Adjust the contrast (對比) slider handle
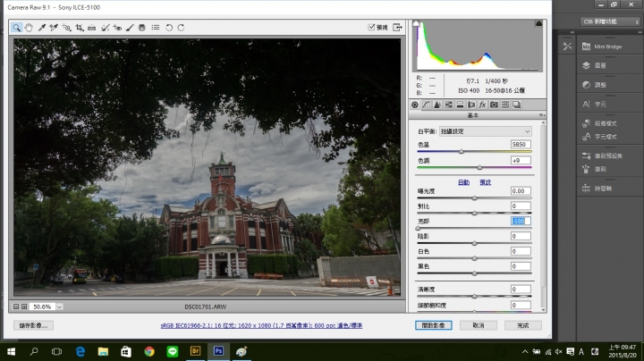 coord(474,214)
